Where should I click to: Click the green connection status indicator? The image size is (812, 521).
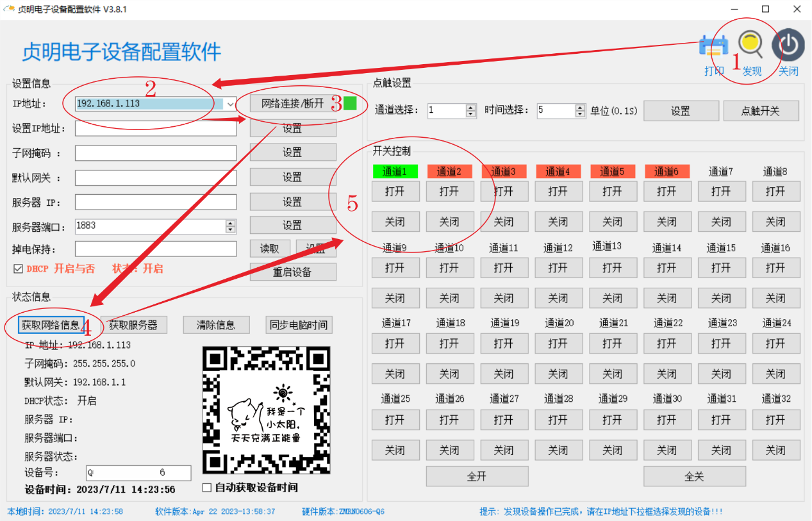[350, 103]
